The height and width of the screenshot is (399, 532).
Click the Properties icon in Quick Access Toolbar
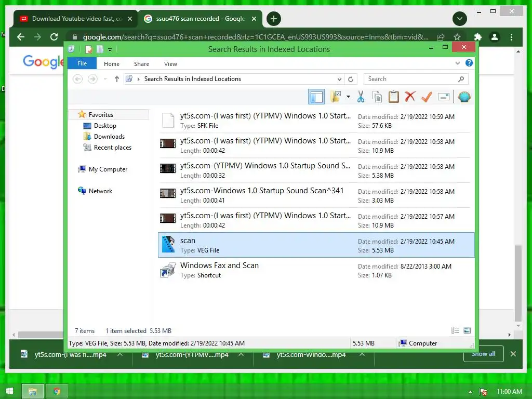(88, 49)
